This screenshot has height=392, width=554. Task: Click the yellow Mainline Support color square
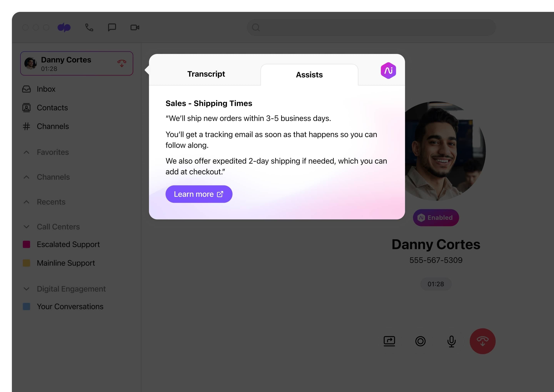26,263
